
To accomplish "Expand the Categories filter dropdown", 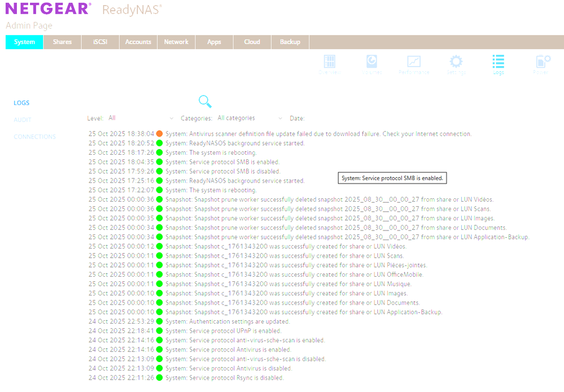I will 249,119.
